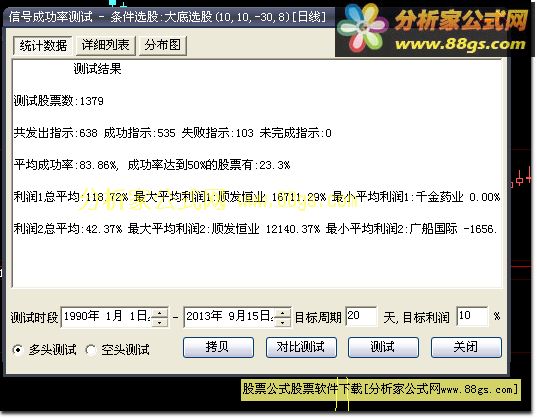Decrease end date with down spinner arrow
Image resolution: width=537 pixels, height=418 pixels.
(x=283, y=322)
